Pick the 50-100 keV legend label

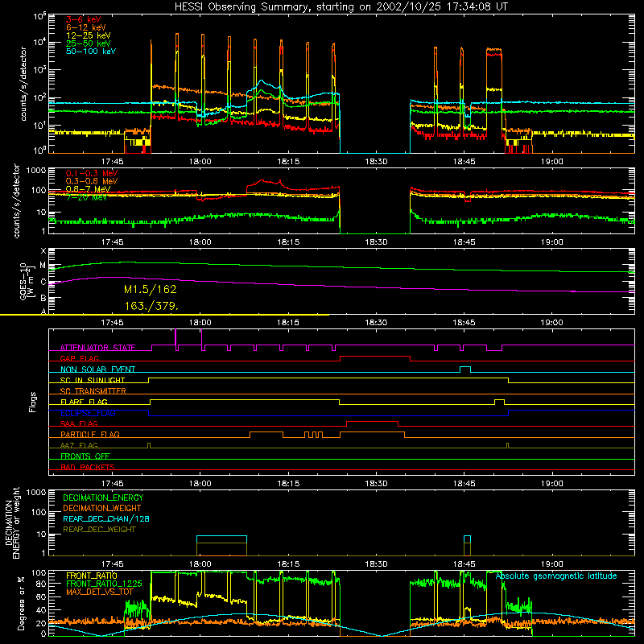pos(91,52)
